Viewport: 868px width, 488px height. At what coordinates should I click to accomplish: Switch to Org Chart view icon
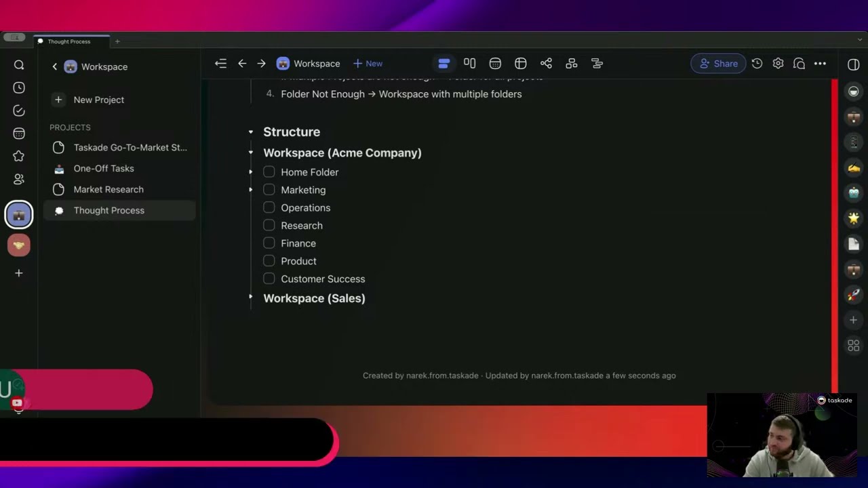[572, 63]
